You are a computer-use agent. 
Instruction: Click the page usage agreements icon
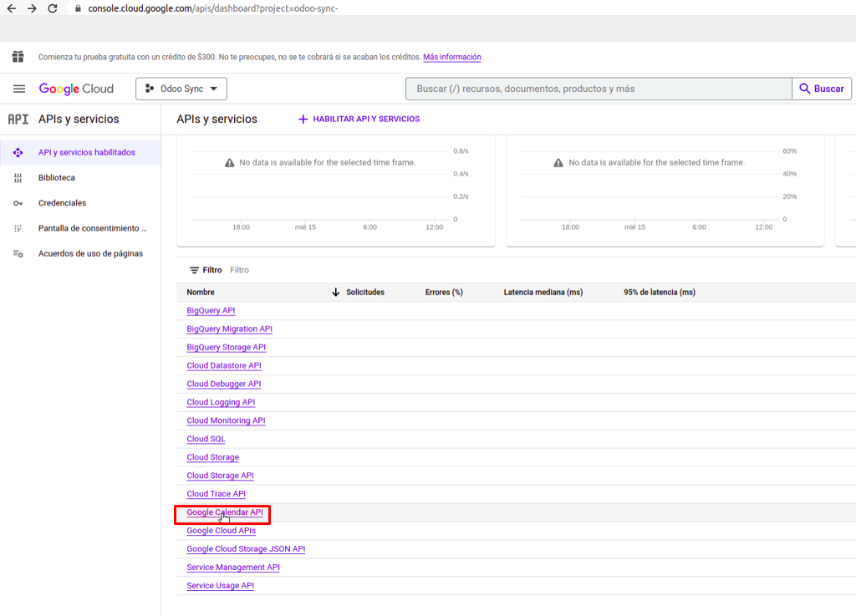click(18, 254)
